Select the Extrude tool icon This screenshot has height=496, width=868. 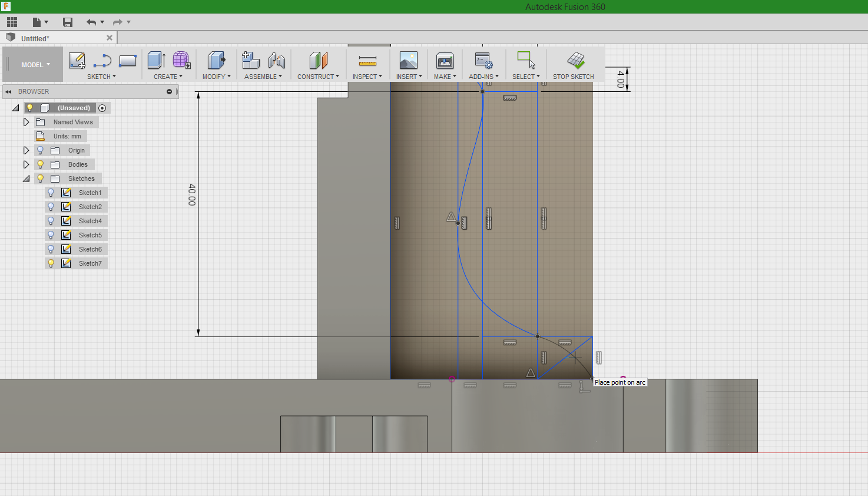click(156, 60)
